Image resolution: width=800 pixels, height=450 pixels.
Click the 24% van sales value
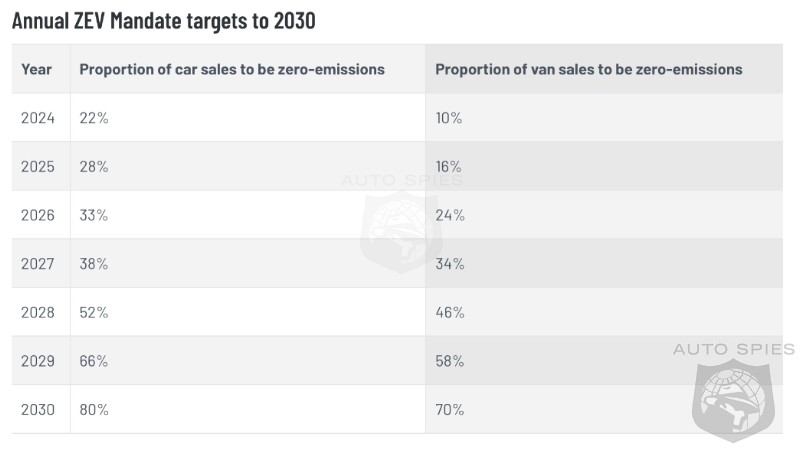tap(450, 215)
